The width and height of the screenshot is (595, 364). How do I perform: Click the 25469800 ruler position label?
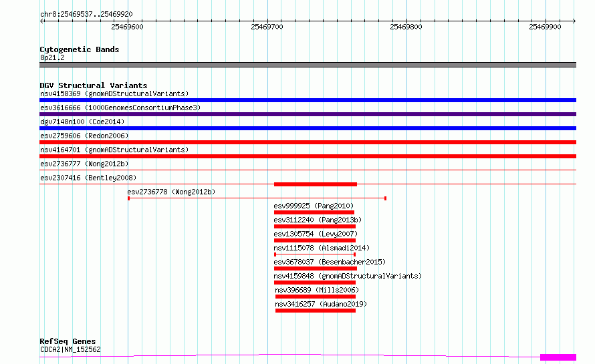pyautogui.click(x=406, y=27)
